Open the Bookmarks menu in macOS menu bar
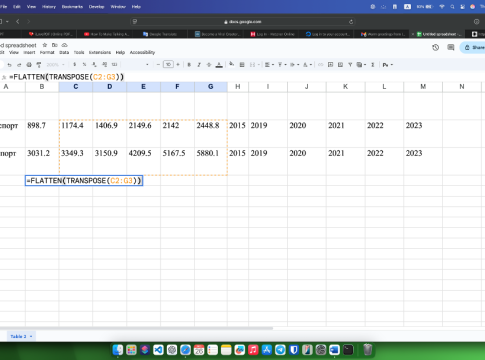485x360 pixels. click(72, 7)
